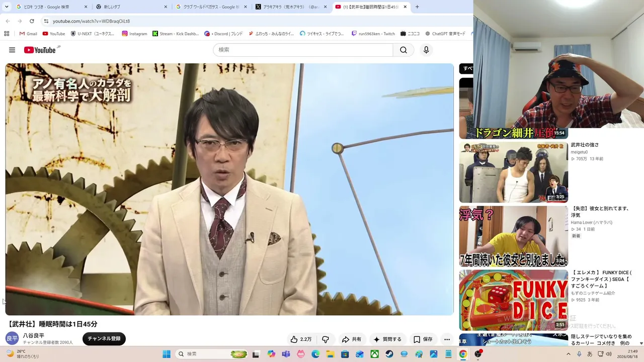Open File Explorer from the taskbar
This screenshot has width=644, height=362.
pos(330,354)
